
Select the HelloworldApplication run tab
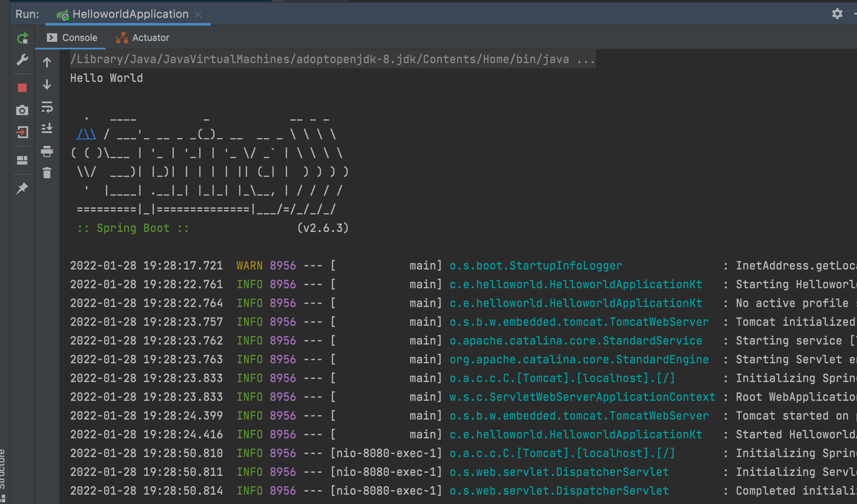pos(130,14)
